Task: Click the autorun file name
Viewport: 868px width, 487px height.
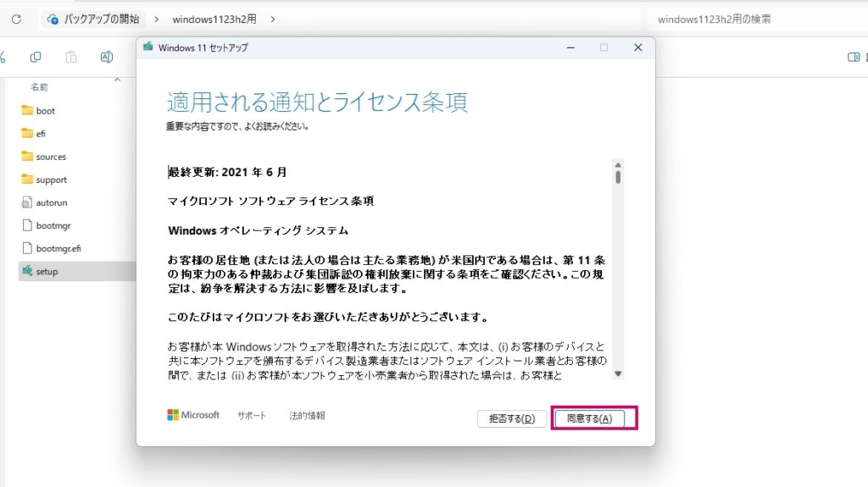Action: [52, 202]
